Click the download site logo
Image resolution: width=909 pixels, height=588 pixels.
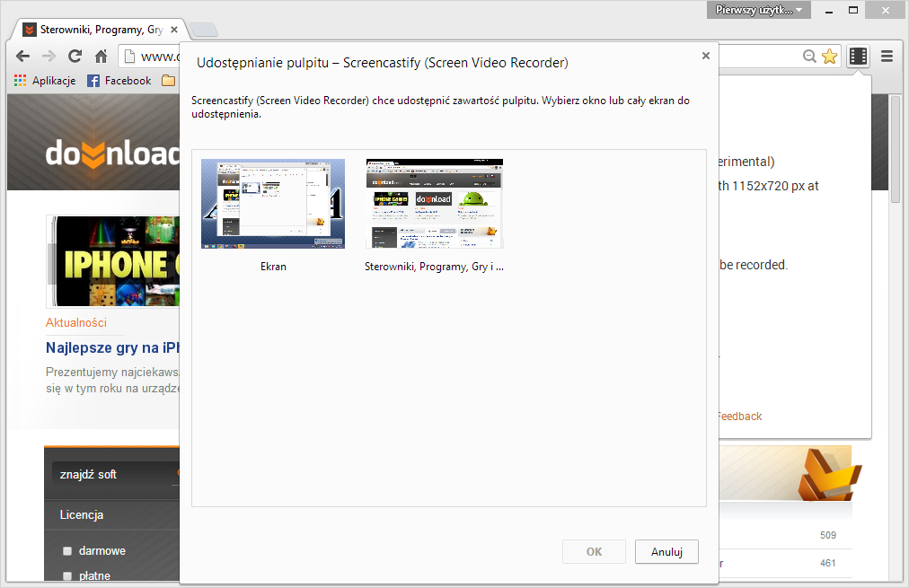coord(112,153)
